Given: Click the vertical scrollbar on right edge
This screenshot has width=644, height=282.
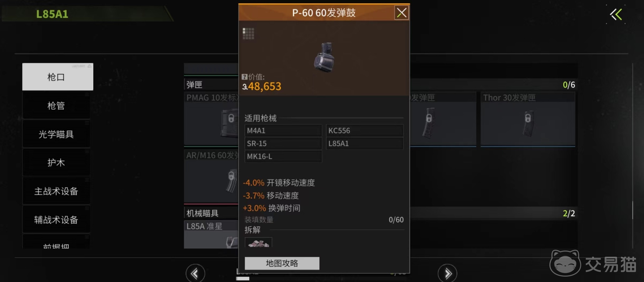Looking at the screenshot, I should tap(633, 156).
